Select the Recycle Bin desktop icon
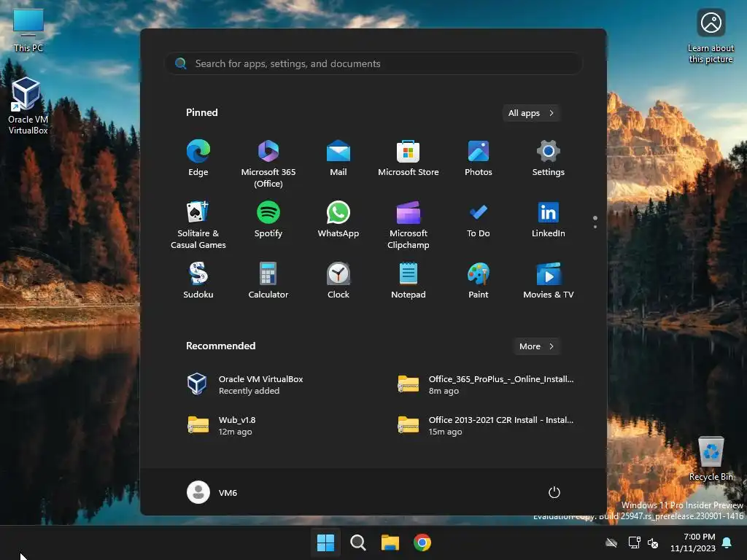Viewport: 747px width, 560px height. click(711, 458)
